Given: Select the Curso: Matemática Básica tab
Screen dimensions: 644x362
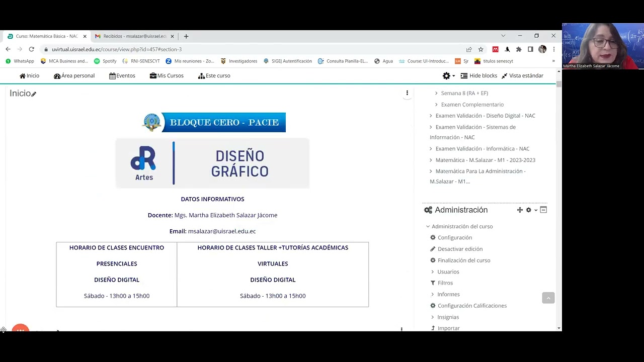Looking at the screenshot, I should (x=46, y=36).
